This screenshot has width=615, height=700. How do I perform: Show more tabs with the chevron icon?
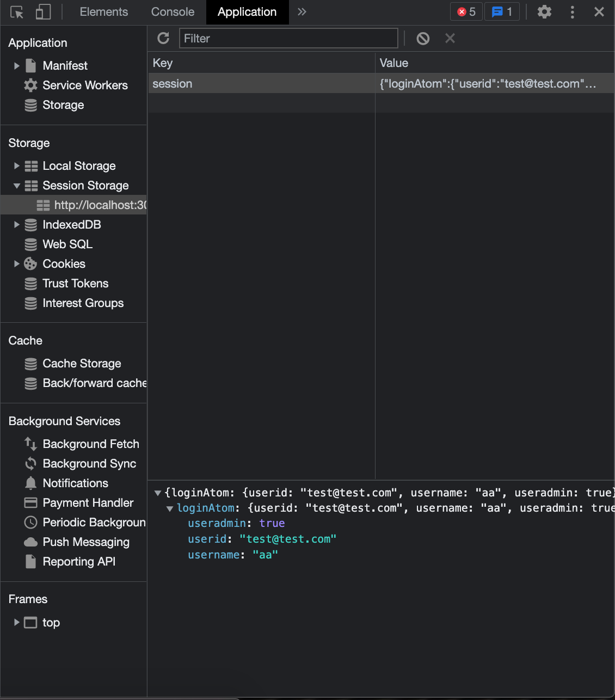(x=302, y=12)
